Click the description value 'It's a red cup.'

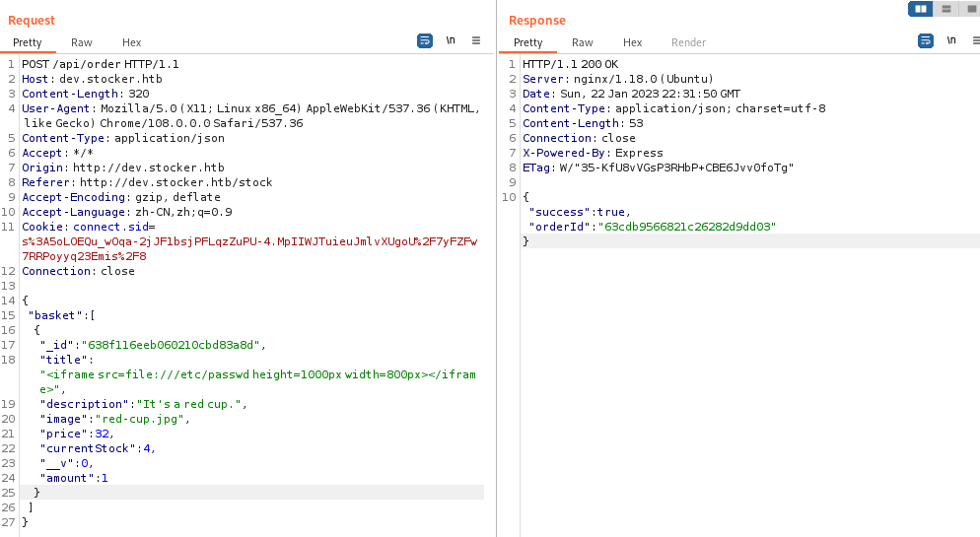click(189, 404)
